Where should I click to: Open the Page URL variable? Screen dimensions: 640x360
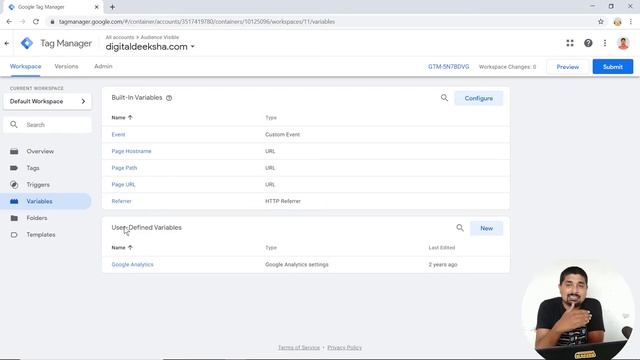[123, 184]
